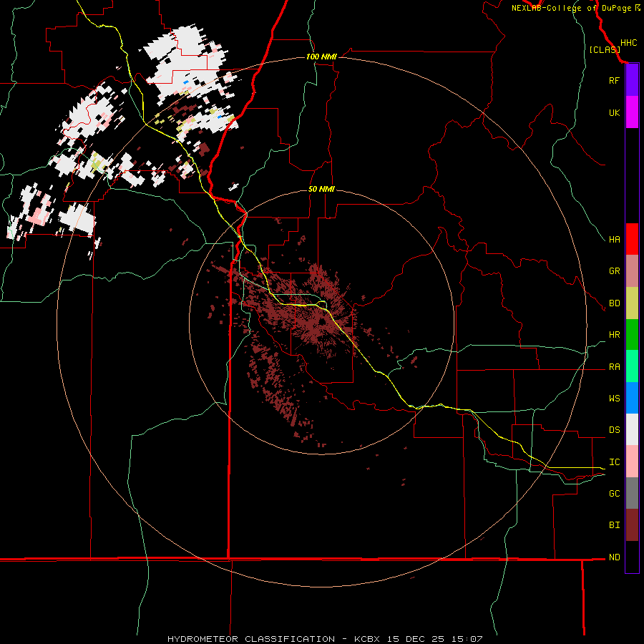Click the 50 NMI range ring label
This screenshot has width=644, height=644.
click(x=321, y=189)
